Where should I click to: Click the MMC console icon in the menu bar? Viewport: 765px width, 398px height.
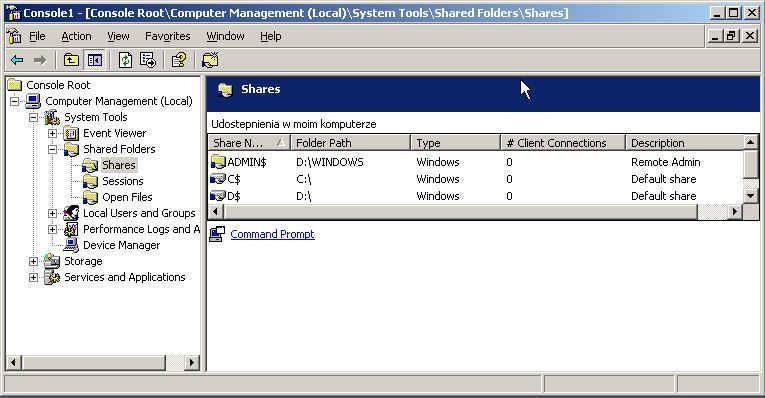(x=14, y=36)
